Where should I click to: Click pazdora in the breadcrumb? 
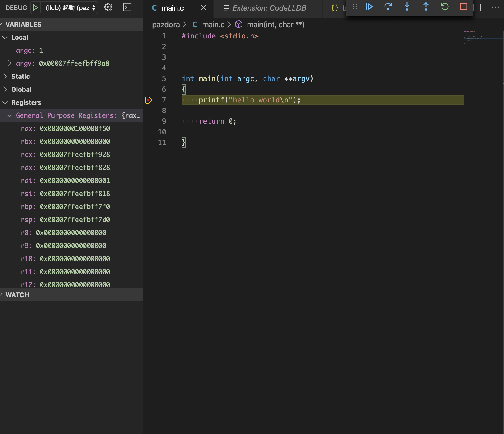(x=166, y=25)
